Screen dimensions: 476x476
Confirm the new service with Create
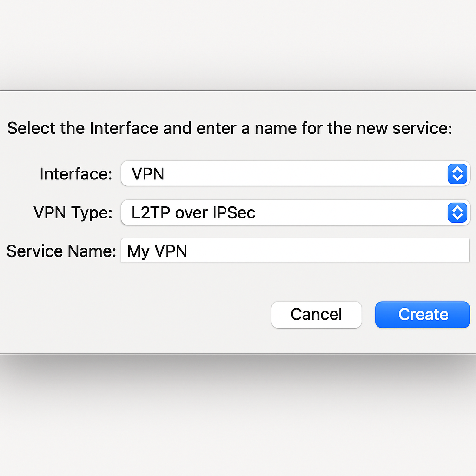point(423,315)
